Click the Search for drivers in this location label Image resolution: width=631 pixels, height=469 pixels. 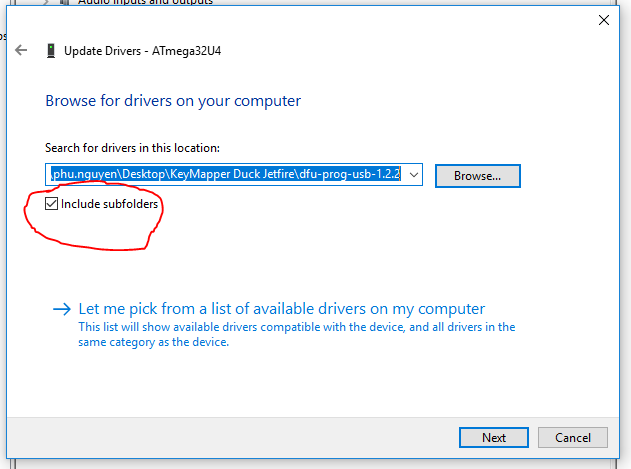pyautogui.click(x=132, y=148)
